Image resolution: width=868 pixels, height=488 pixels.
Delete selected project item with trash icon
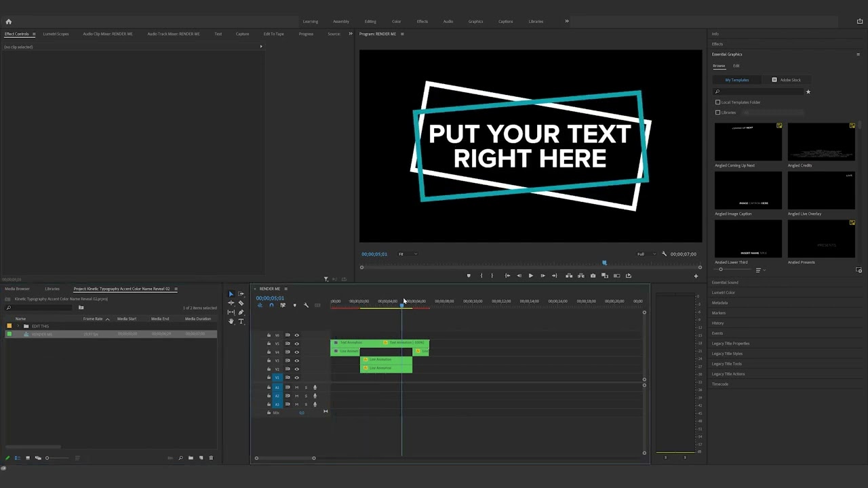point(211,458)
